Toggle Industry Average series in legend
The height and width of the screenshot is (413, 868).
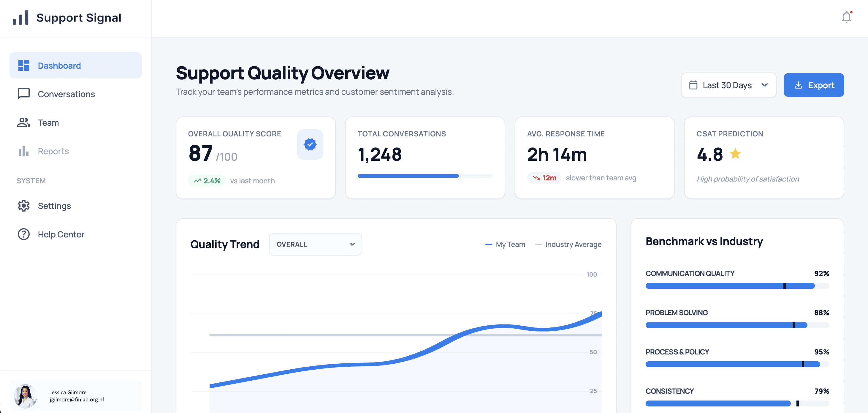pos(568,244)
